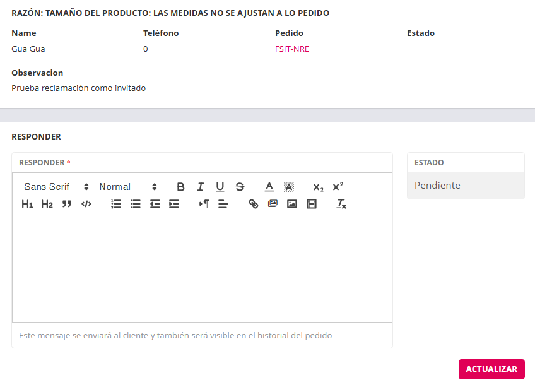Open the Sans Serif font dropdown
This screenshot has height=392, width=535.
click(x=57, y=187)
